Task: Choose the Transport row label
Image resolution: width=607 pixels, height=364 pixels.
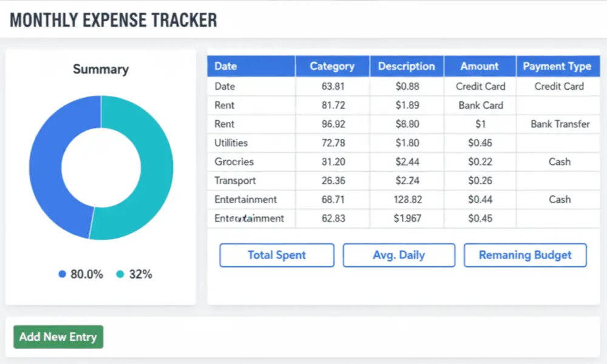Action: [x=235, y=181]
